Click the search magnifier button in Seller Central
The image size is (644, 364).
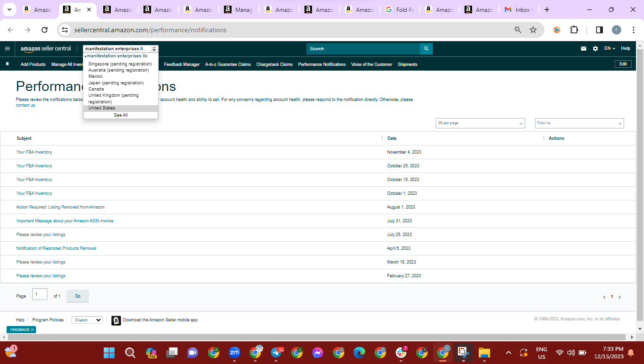tap(426, 48)
